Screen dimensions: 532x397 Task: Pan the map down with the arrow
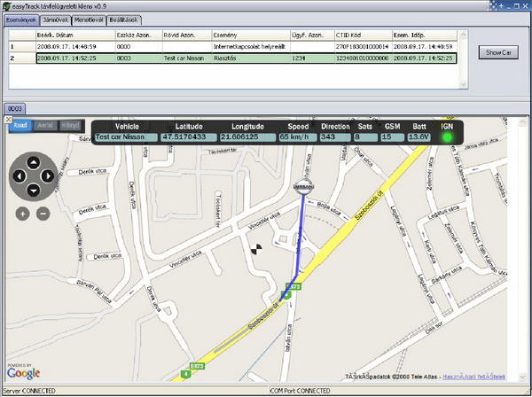[x=34, y=191]
